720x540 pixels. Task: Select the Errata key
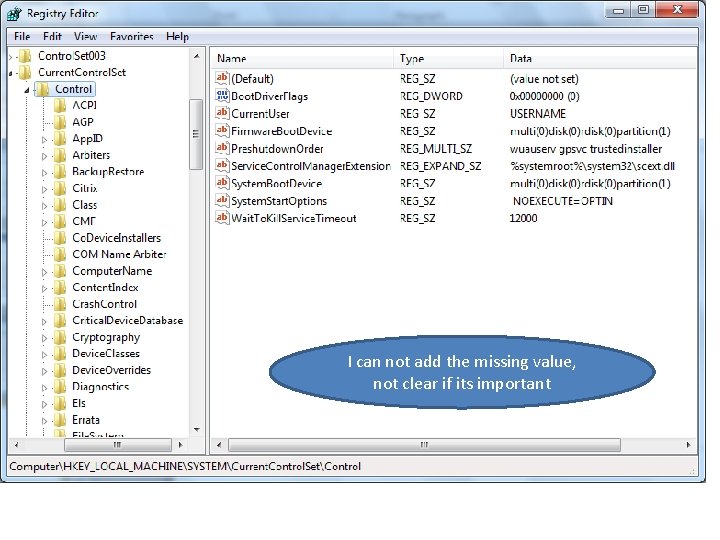click(85, 420)
